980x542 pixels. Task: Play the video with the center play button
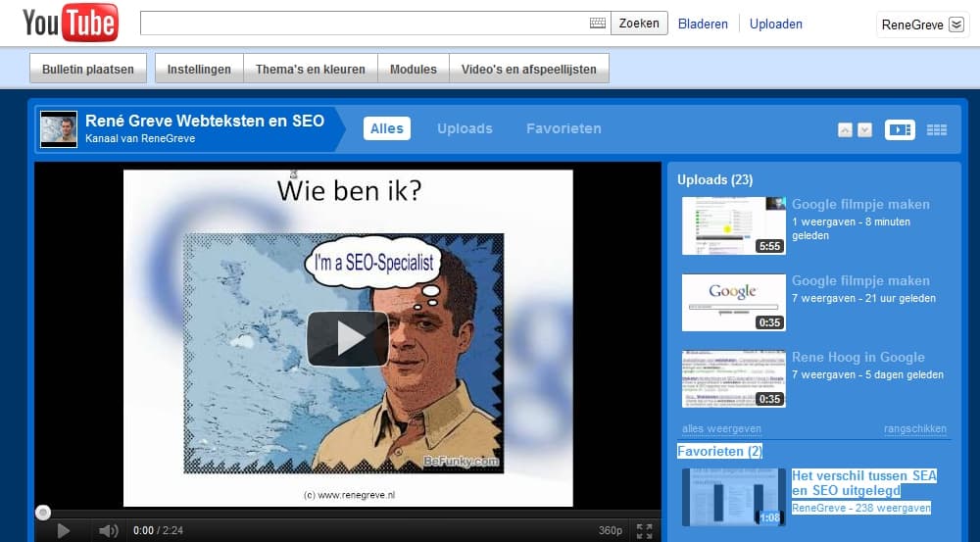pyautogui.click(x=348, y=338)
